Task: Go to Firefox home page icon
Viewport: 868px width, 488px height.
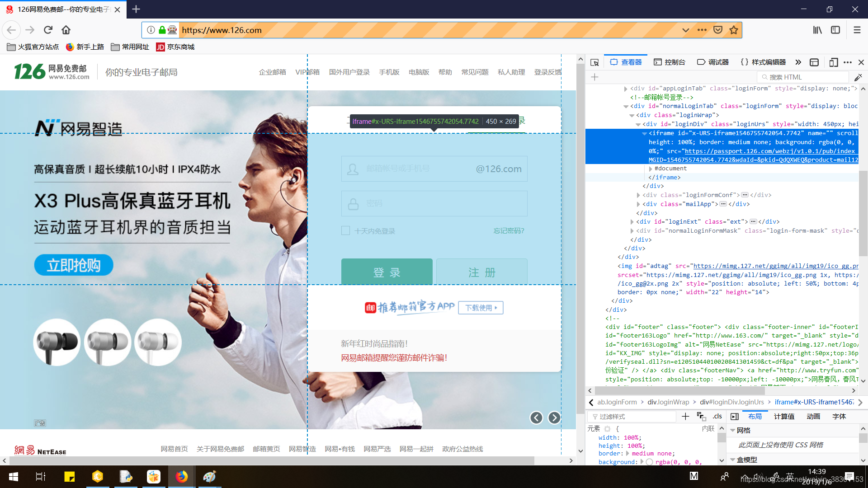Action: pyautogui.click(x=66, y=30)
